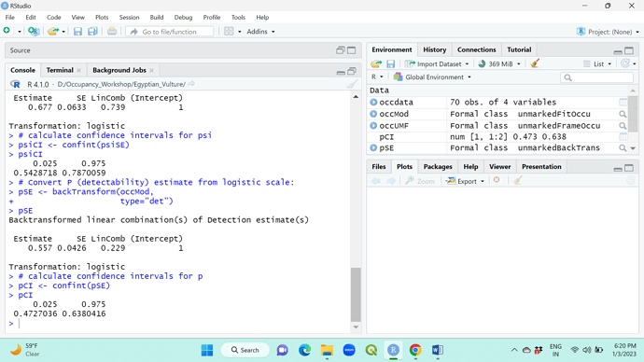Click Go to file/function field
This screenshot has width=644, height=362.
tap(170, 32)
